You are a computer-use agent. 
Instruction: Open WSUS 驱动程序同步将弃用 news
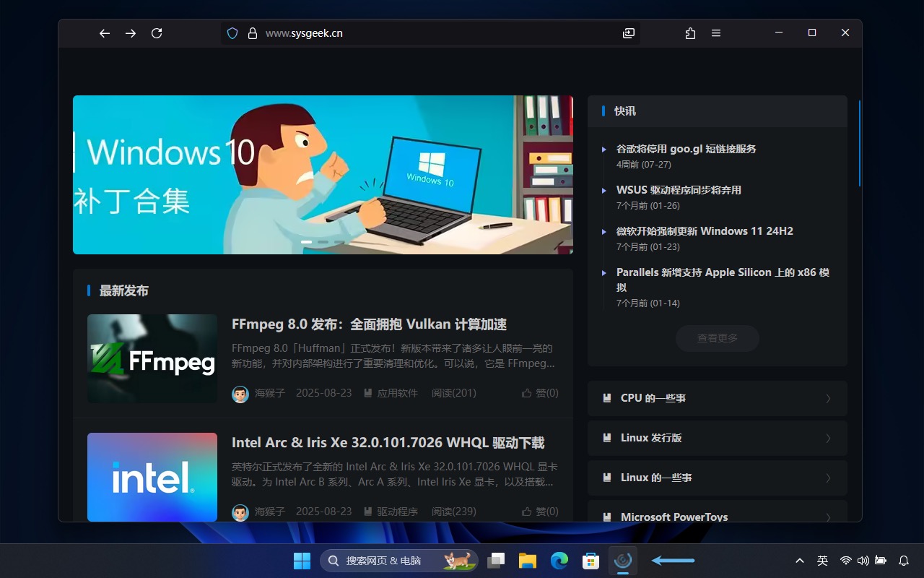(x=679, y=190)
